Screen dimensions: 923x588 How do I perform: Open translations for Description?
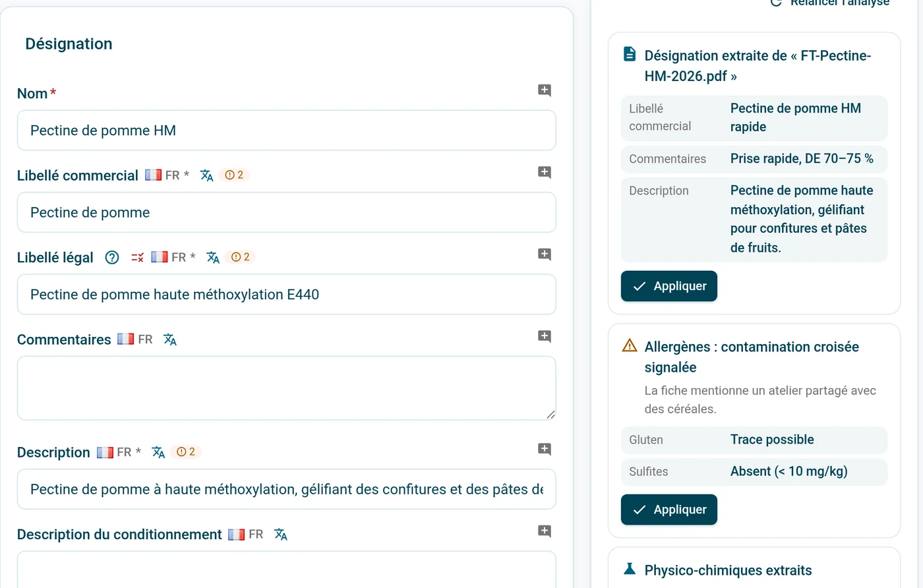click(x=158, y=452)
